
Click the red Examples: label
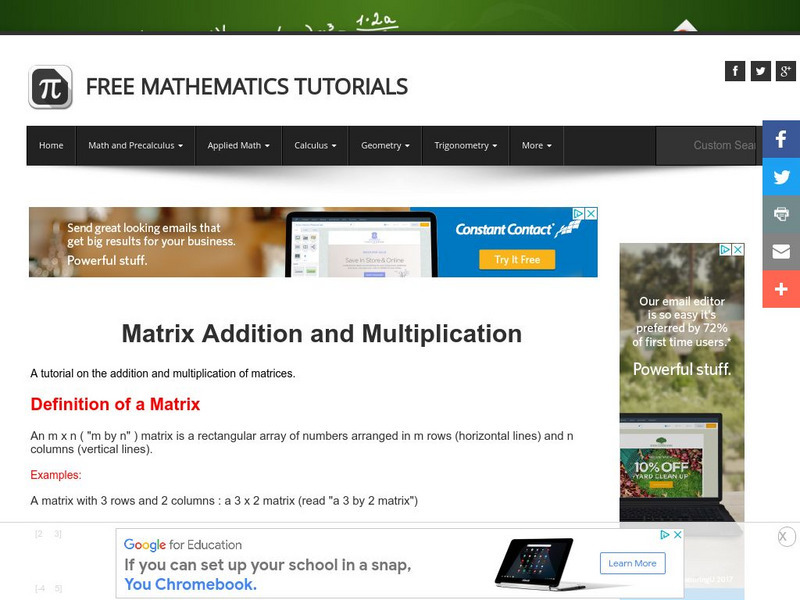pos(56,475)
